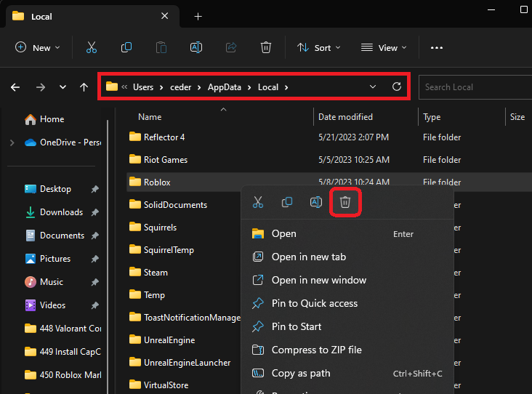Open Downloads in Quick access sidebar
532x394 pixels.
[61, 212]
